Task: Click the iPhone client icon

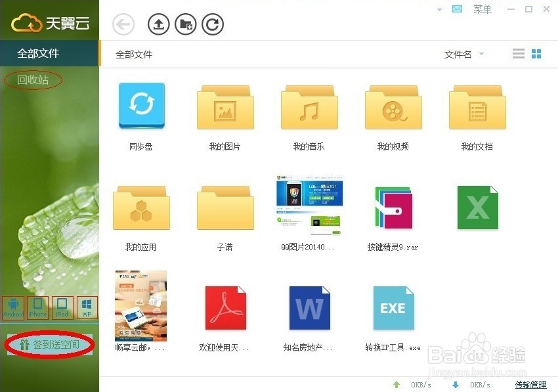Action: [37, 308]
